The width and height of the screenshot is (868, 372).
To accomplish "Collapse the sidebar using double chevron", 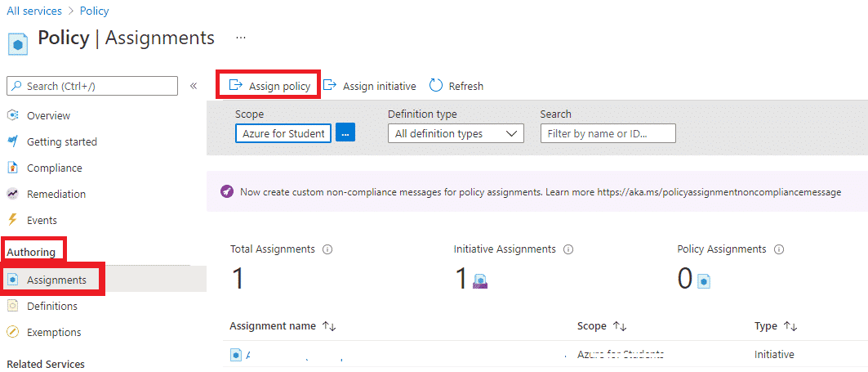I will click(x=194, y=86).
